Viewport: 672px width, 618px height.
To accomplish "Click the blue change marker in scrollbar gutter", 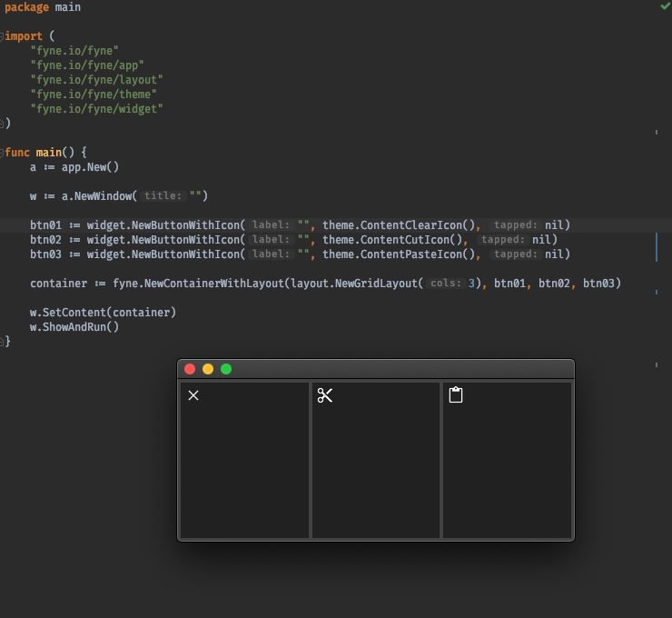I will coord(657,247).
